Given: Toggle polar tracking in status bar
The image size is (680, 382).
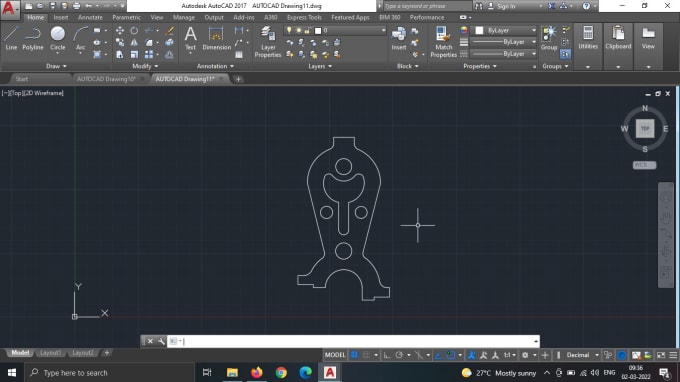Looking at the screenshot, I should pyautogui.click(x=399, y=355).
